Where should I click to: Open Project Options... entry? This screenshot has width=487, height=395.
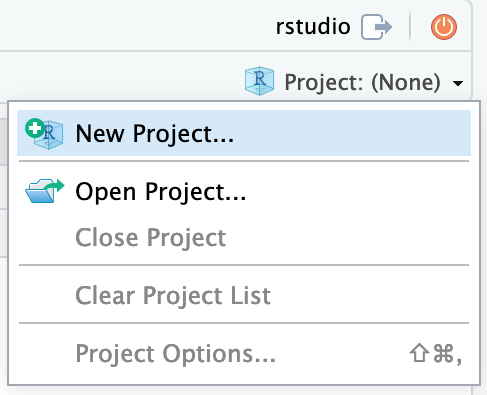pos(176,353)
